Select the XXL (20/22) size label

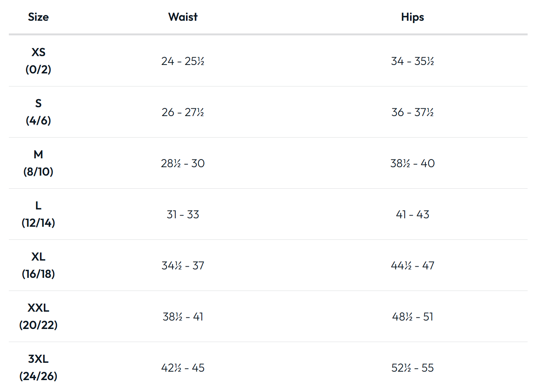(x=38, y=316)
